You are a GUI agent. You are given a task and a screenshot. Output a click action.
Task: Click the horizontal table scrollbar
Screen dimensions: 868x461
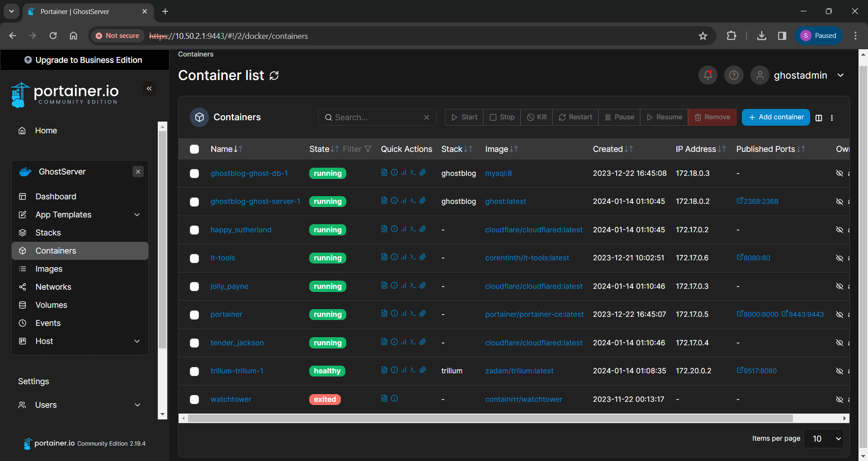(491, 418)
